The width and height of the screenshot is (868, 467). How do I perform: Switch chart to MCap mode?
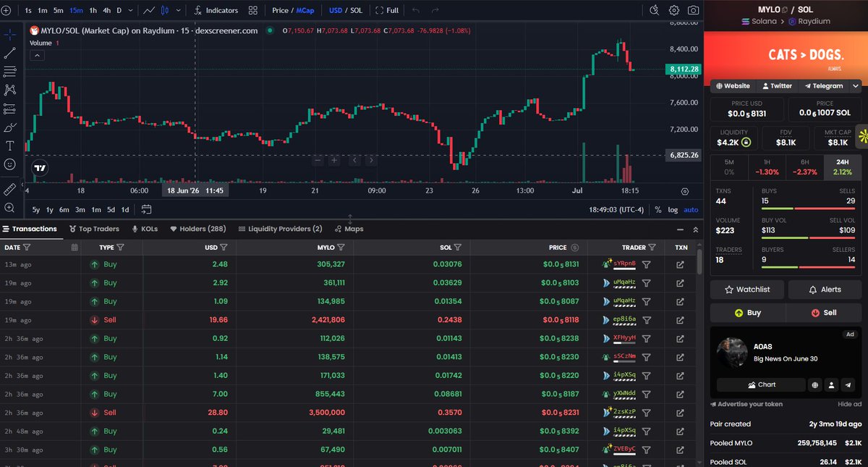point(305,10)
